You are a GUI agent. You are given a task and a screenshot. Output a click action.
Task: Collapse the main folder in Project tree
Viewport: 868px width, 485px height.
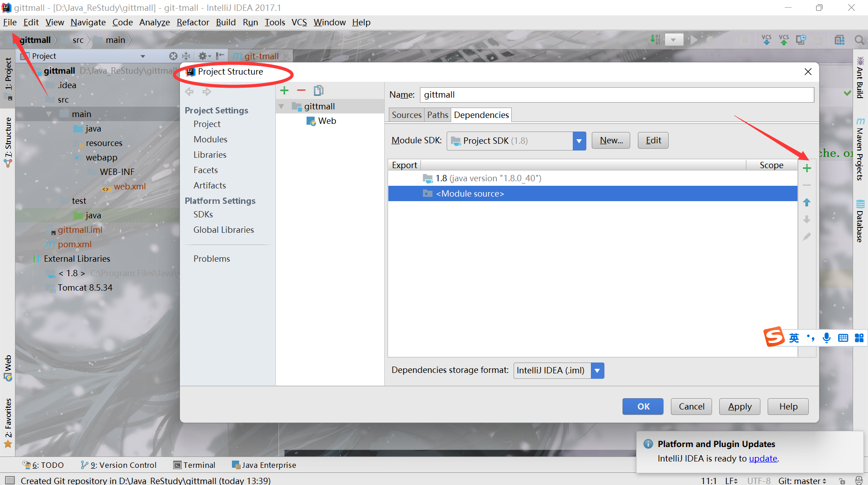tap(48, 114)
